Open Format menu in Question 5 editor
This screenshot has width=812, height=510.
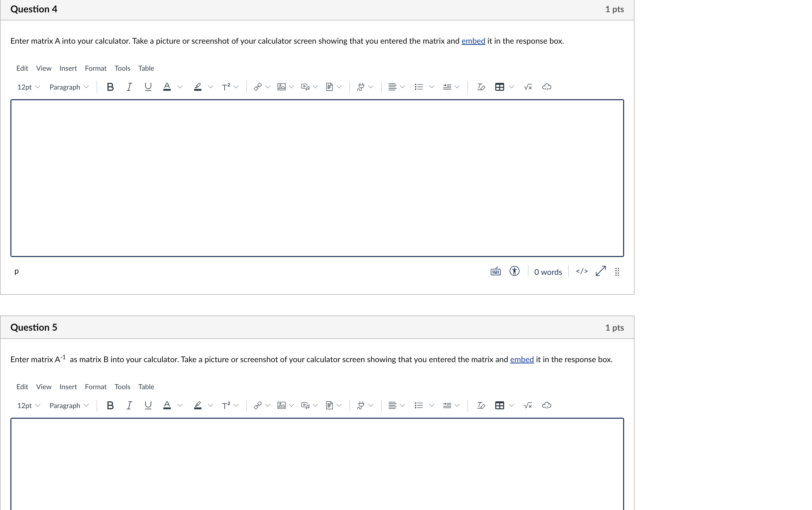(95, 386)
